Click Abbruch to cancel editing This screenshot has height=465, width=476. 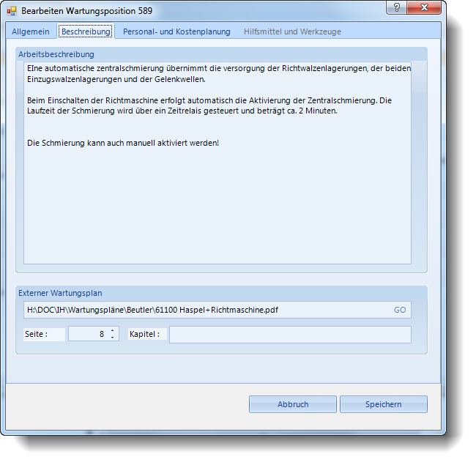tap(293, 404)
